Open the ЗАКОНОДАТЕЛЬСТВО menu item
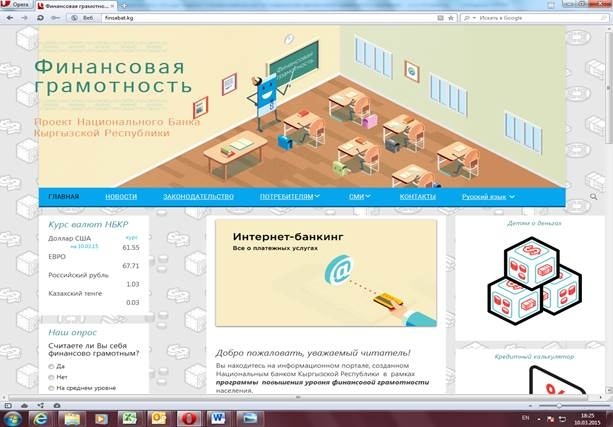The width and height of the screenshot is (613, 427). [x=198, y=197]
